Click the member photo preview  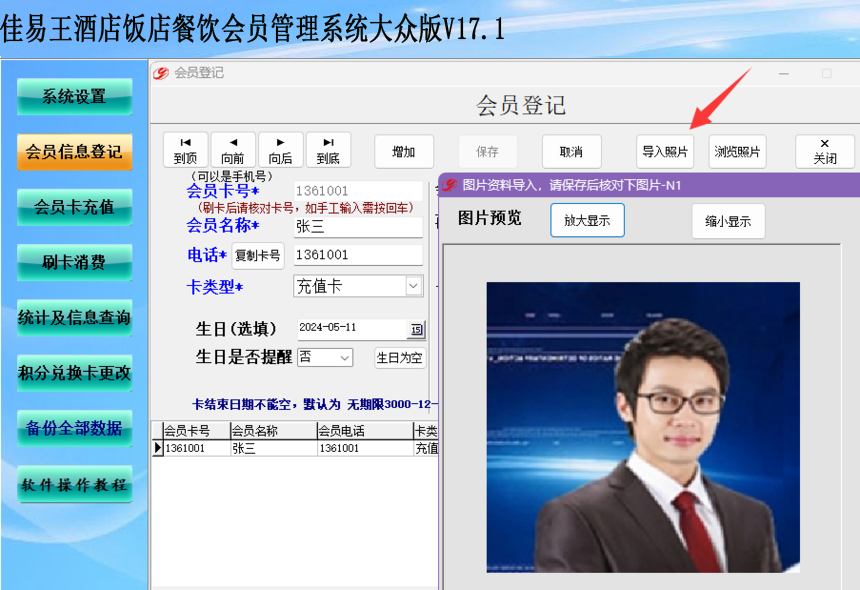point(643,427)
